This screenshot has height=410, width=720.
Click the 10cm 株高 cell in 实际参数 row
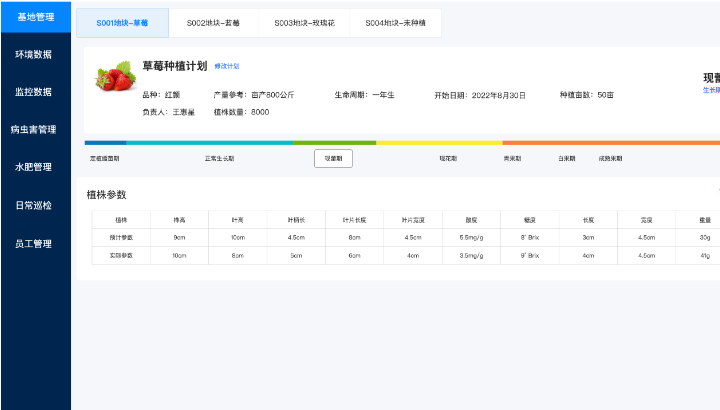tap(180, 255)
